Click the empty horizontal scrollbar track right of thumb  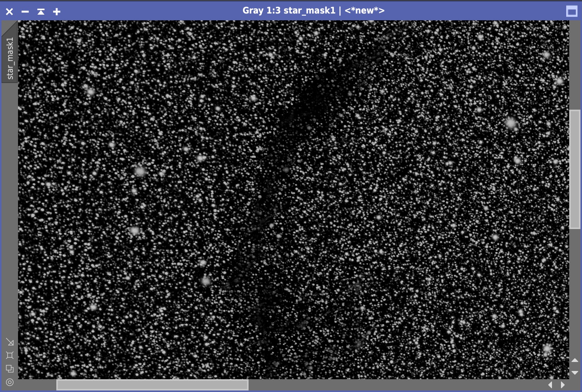[394, 384]
